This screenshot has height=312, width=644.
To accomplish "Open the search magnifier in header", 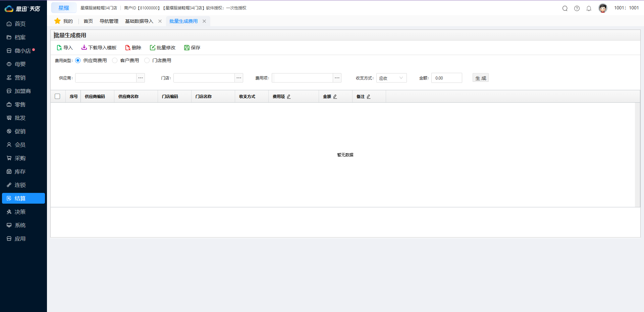I will [x=565, y=8].
